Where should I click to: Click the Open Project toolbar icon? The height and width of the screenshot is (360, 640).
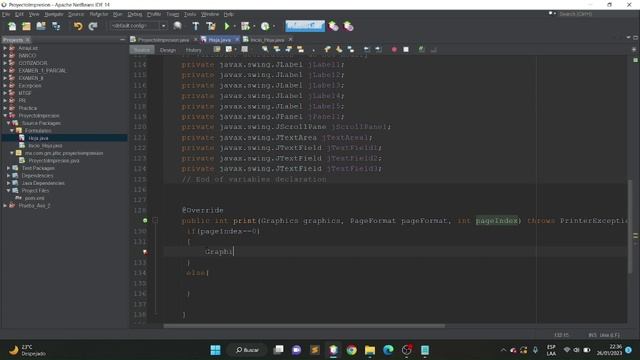tap(41, 26)
